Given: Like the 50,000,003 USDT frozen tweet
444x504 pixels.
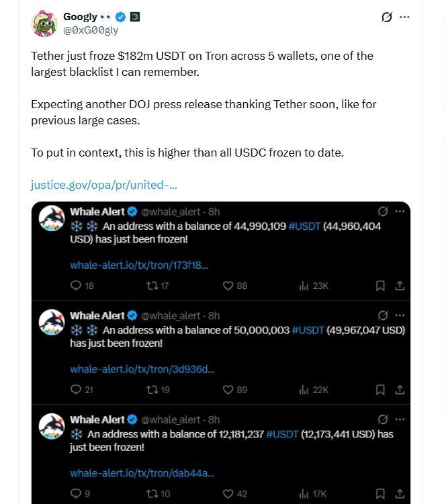Looking at the screenshot, I should click(x=228, y=390).
